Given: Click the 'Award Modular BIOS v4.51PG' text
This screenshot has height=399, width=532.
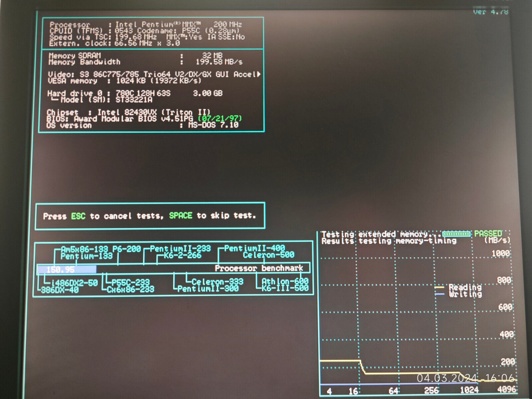Looking at the screenshot, I should click(134, 119).
